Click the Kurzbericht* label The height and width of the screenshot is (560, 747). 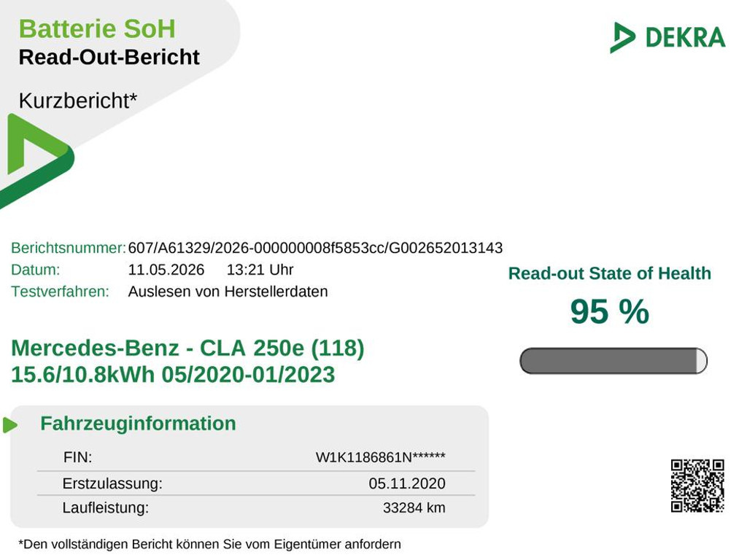[77, 101]
